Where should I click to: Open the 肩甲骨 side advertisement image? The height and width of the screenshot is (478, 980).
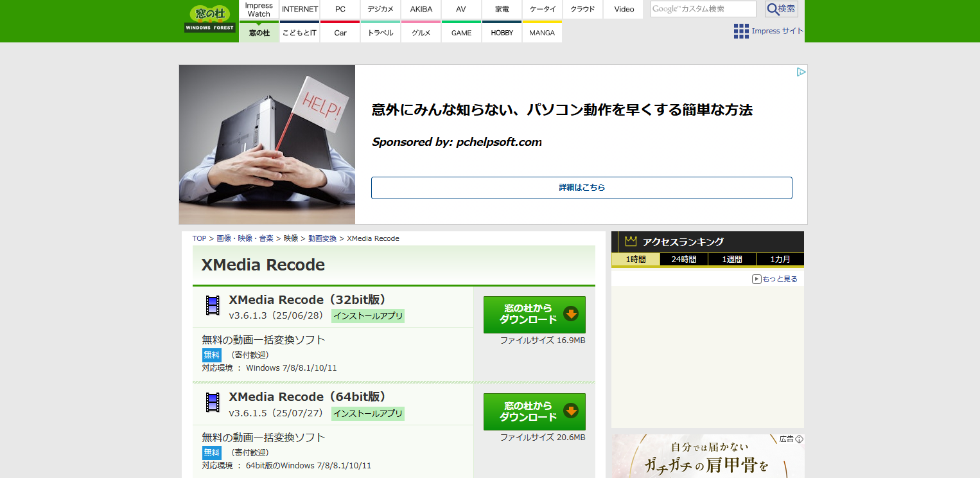(708, 456)
